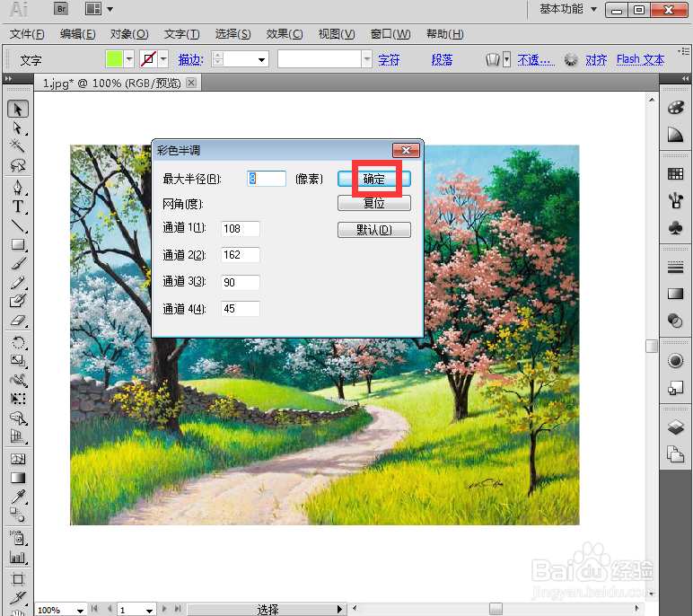The width and height of the screenshot is (693, 616).
Task: Select the Rotate tool
Action: [18, 342]
